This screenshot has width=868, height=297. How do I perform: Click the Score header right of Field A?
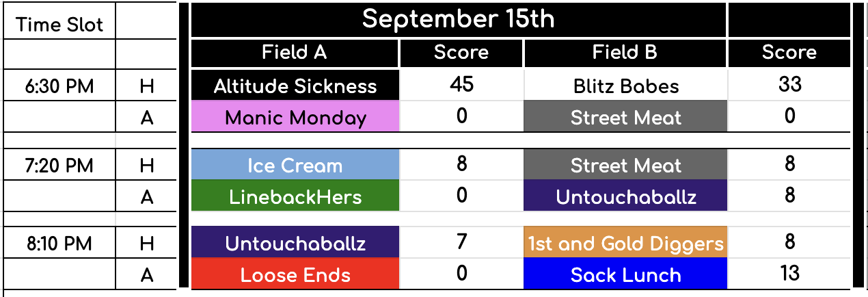461,53
